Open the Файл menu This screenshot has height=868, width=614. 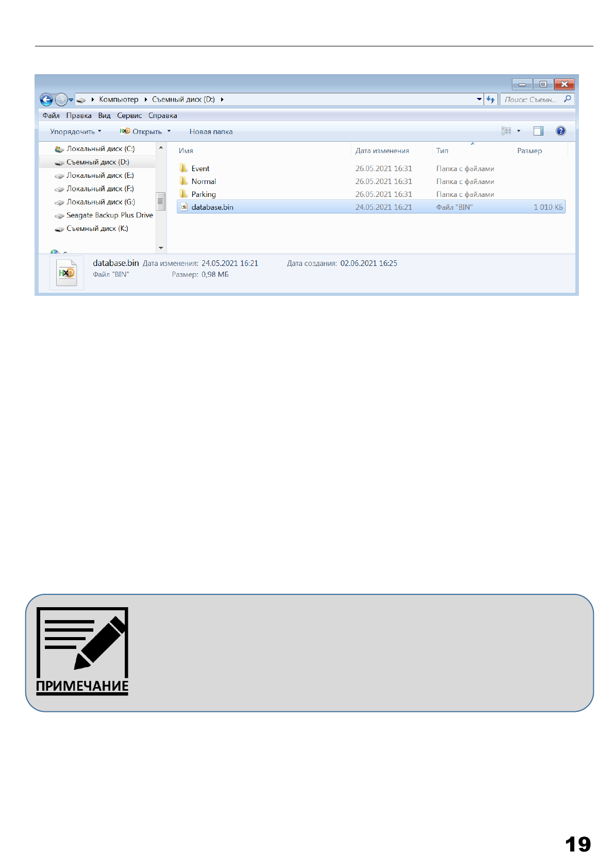51,115
